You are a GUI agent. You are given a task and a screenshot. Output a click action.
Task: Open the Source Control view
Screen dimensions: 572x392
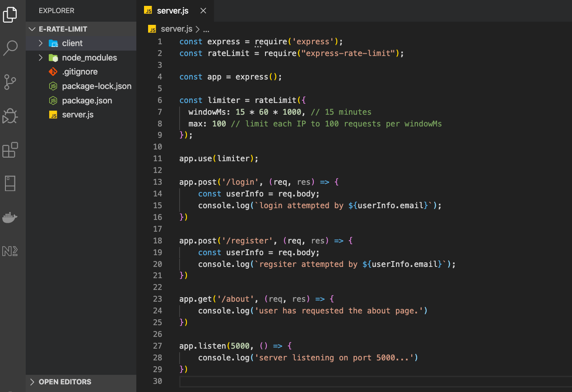[10, 82]
